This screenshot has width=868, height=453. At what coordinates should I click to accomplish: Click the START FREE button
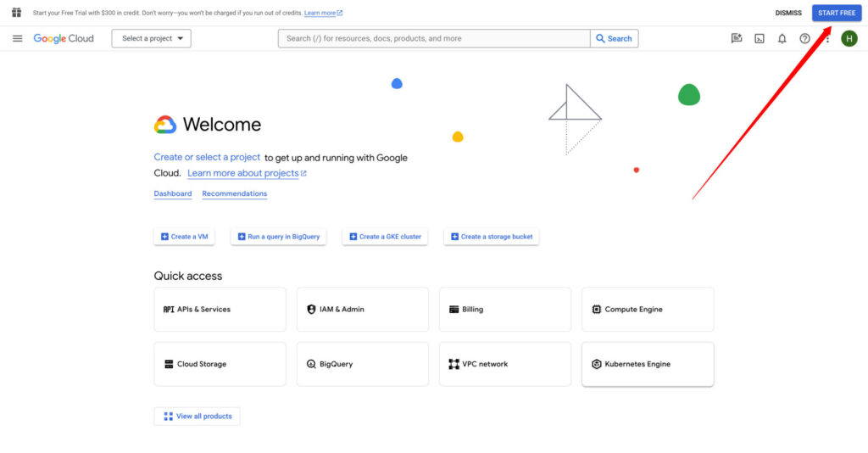pyautogui.click(x=837, y=13)
